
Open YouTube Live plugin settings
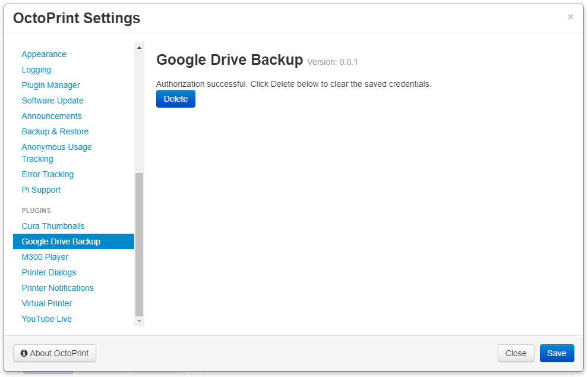tap(47, 318)
